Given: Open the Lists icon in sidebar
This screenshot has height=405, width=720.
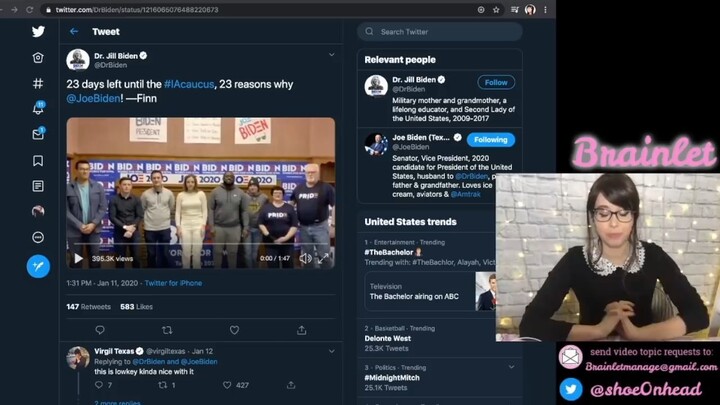Looking at the screenshot, I should [x=38, y=186].
